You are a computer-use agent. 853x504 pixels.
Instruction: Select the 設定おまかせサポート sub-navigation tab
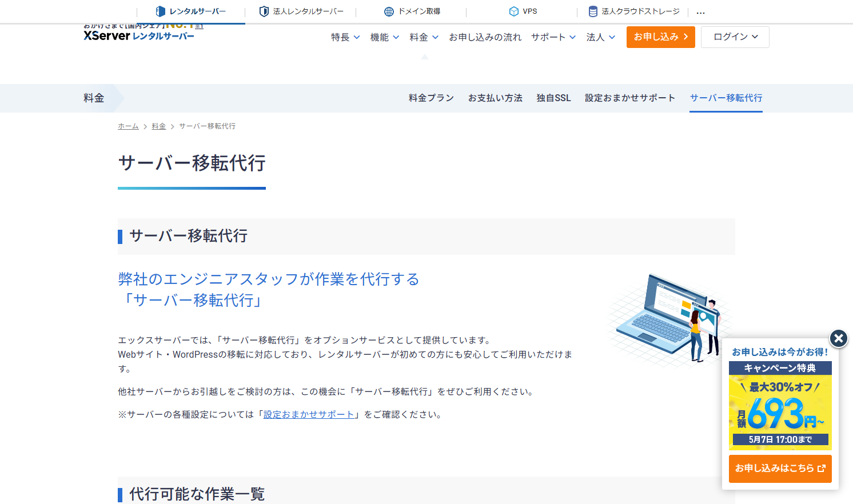(630, 98)
